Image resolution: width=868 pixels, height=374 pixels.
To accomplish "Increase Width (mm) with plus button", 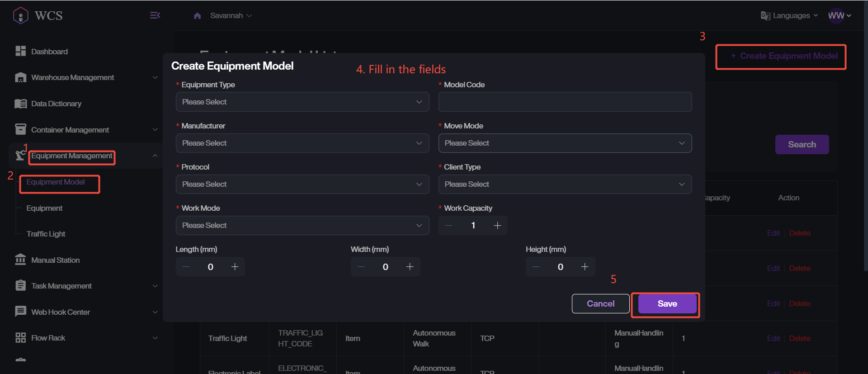I will [x=410, y=267].
